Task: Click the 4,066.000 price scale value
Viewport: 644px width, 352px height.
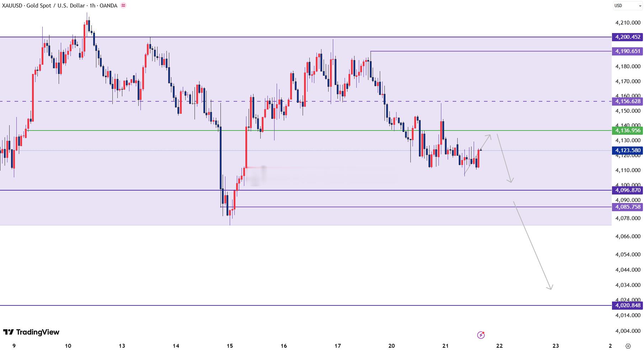Action: pyautogui.click(x=628, y=236)
